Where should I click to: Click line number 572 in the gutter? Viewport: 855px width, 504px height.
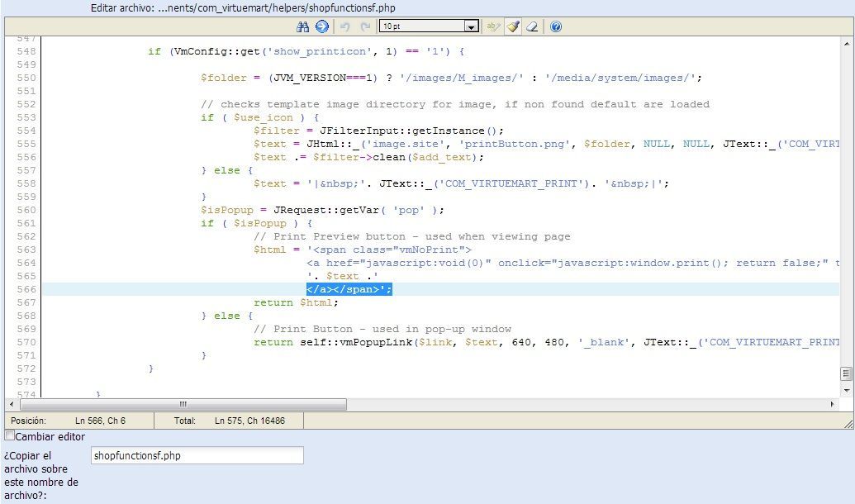(x=26, y=368)
